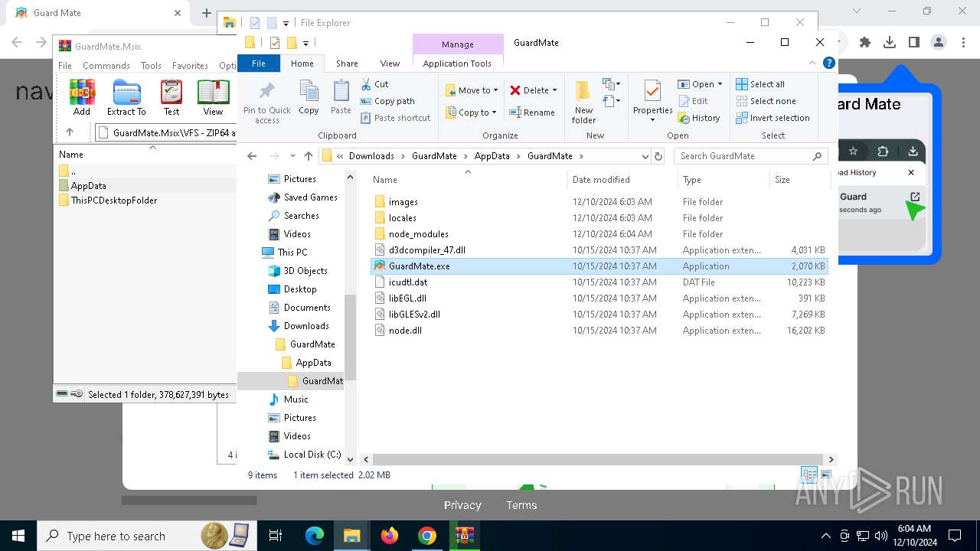Viewport: 980px width, 551px height.
Task: Switch to large icons view in status bar
Action: (x=825, y=475)
